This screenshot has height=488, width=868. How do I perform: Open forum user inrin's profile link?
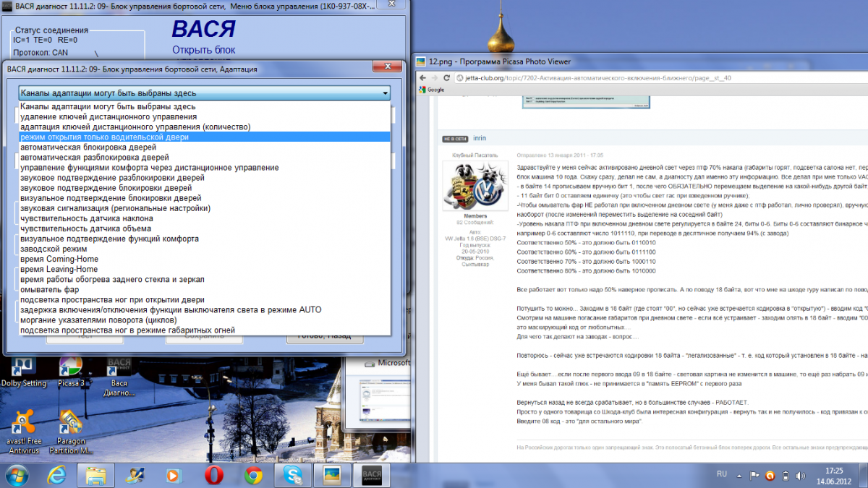(x=480, y=137)
